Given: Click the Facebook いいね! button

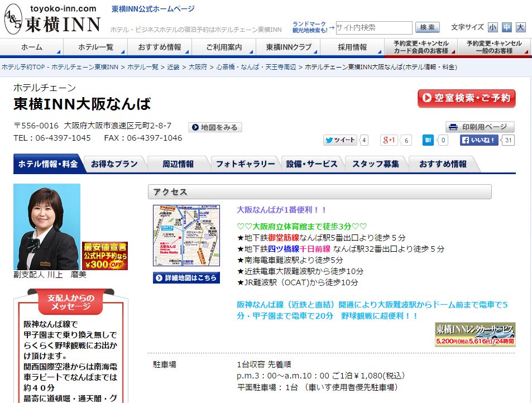Looking at the screenshot, I should coord(479,140).
